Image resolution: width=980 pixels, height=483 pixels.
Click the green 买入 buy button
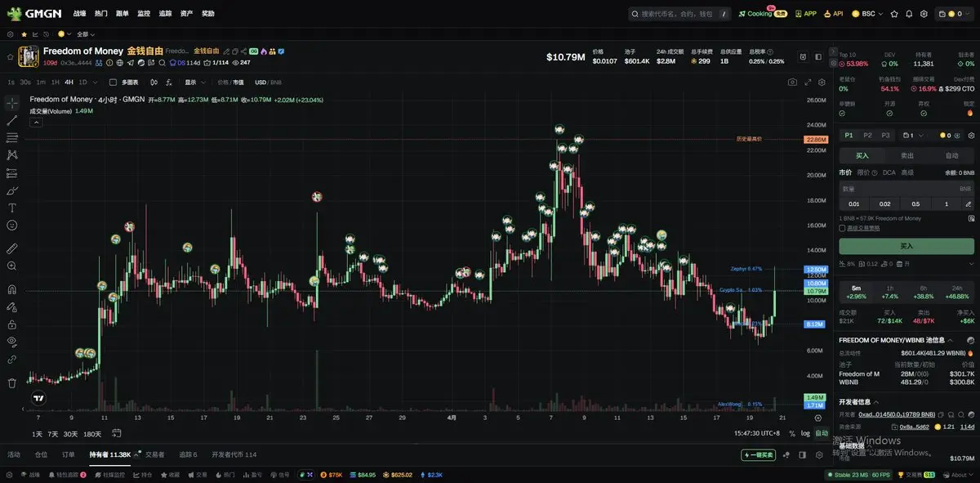click(906, 245)
